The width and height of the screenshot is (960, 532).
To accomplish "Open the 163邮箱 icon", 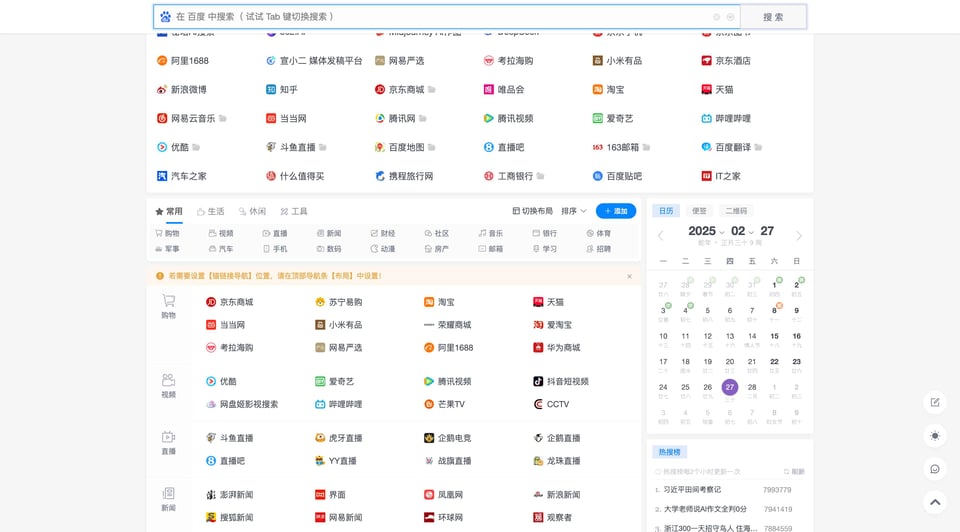I will click(x=598, y=148).
